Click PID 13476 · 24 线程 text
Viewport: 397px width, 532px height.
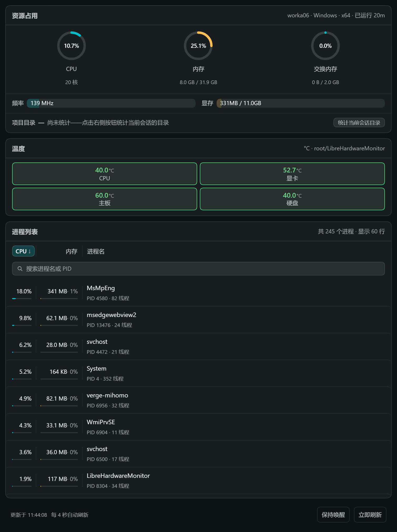tap(109, 325)
